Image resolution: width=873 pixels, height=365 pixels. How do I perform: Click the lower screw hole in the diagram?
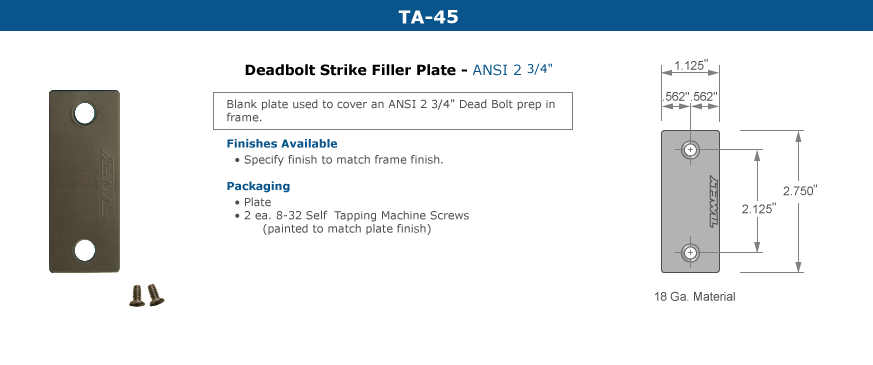point(691,253)
